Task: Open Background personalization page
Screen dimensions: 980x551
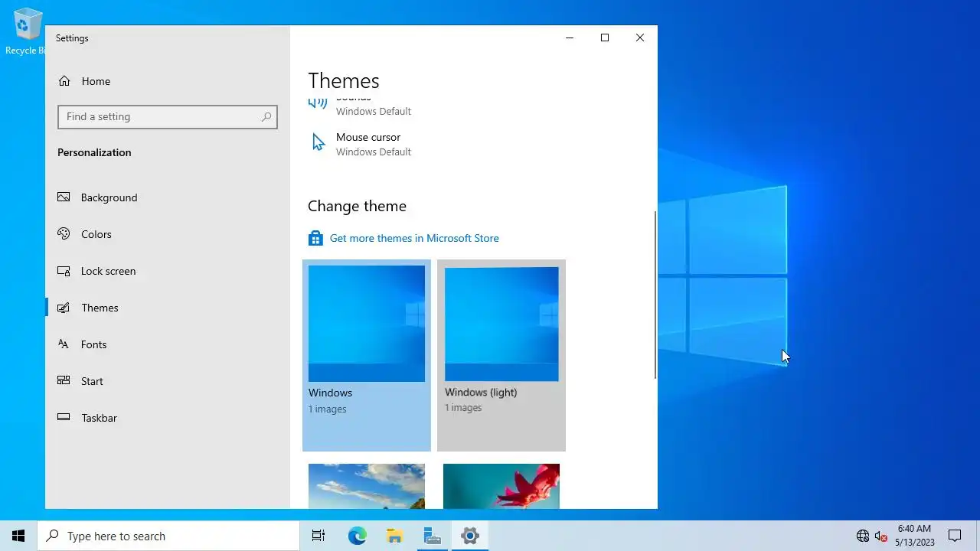Action: coord(168,197)
